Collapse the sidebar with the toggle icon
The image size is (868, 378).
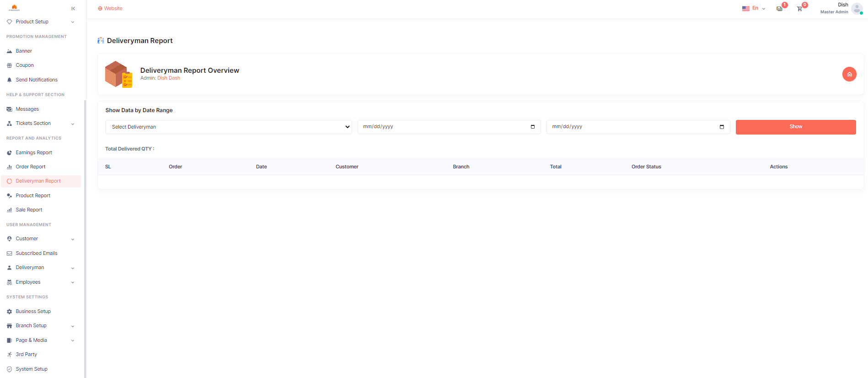tap(73, 9)
